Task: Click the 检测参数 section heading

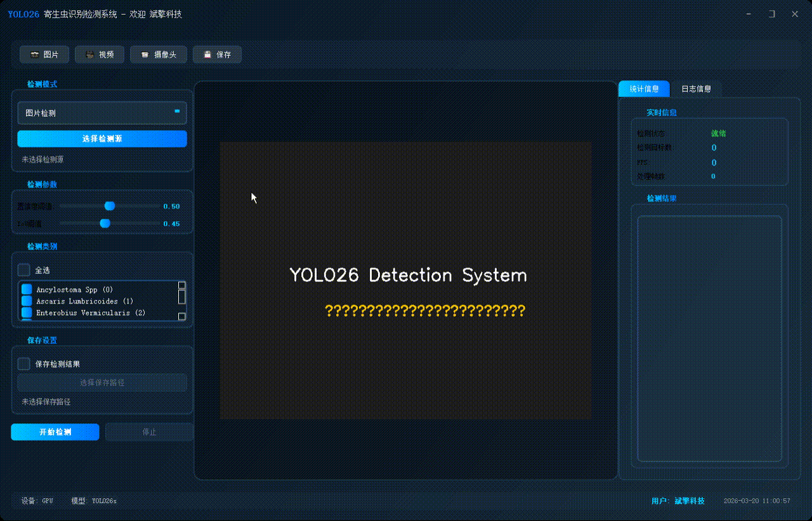Action: pyautogui.click(x=42, y=184)
